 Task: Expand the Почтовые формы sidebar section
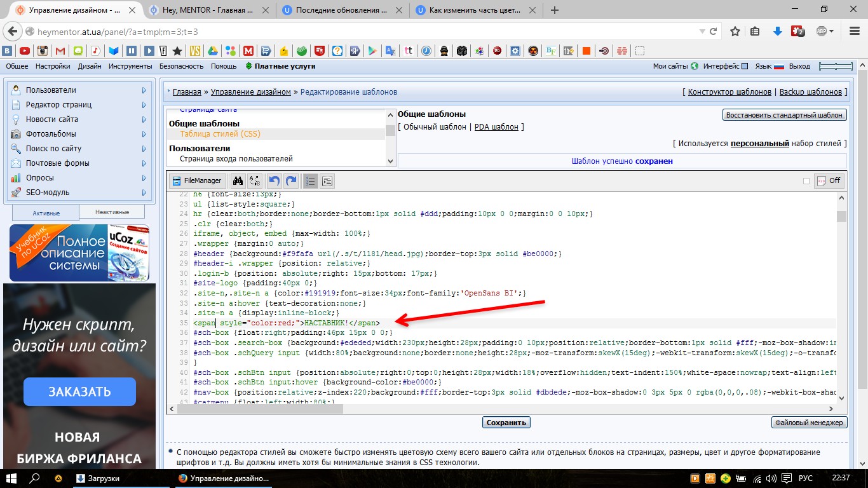79,163
